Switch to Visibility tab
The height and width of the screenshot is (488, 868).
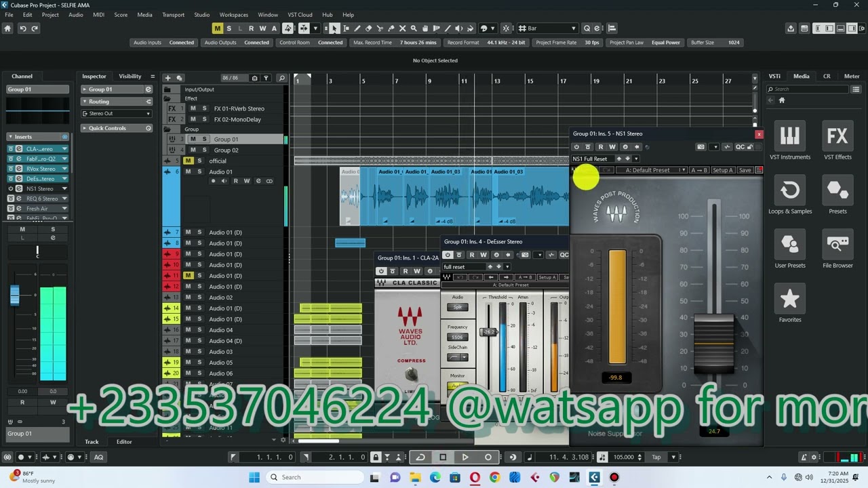point(130,77)
